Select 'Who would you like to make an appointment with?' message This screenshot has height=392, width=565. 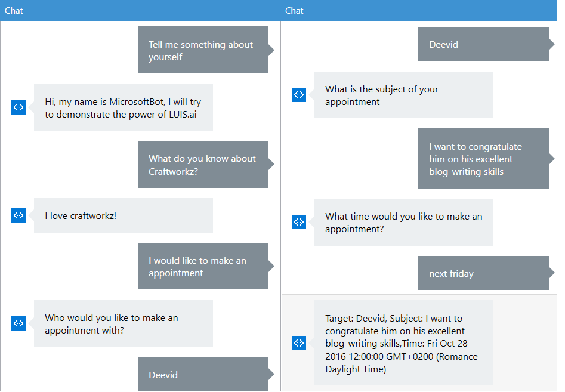click(124, 323)
